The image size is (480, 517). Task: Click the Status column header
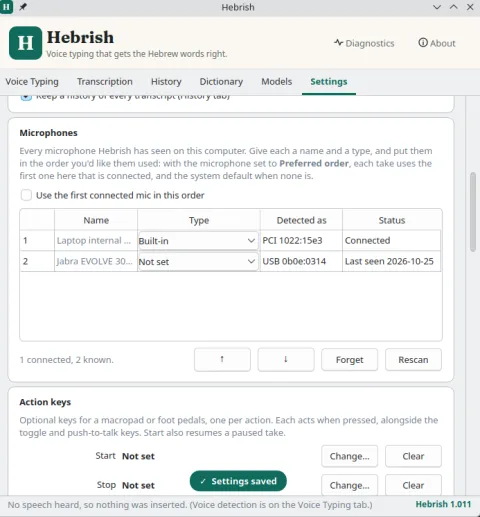[x=392, y=220]
